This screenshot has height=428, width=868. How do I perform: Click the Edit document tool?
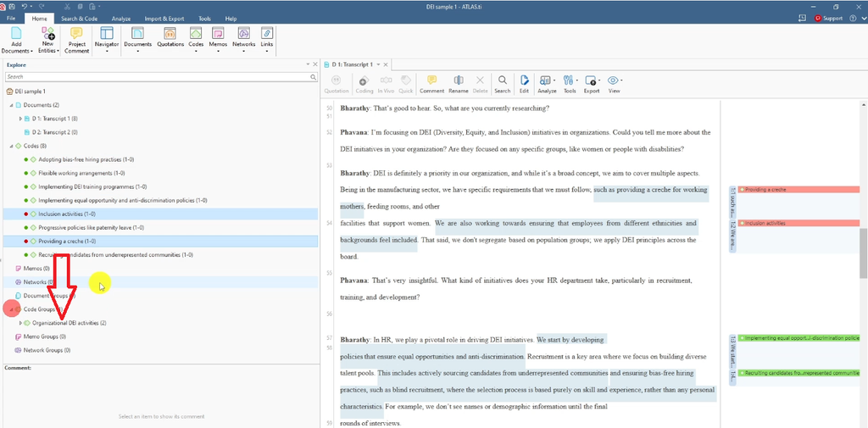coord(524,84)
